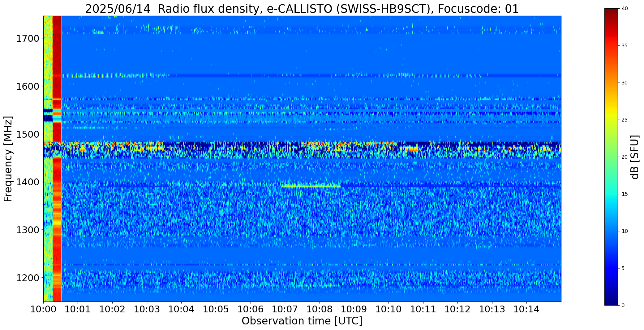Click the 1700 frequency tick label

pos(28,39)
